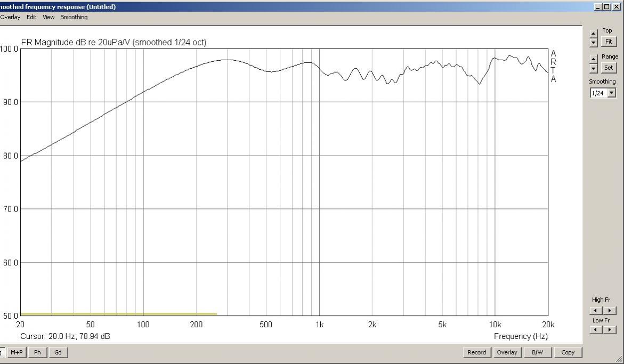The height and width of the screenshot is (364, 624).
Task: Decrease graph Top level with down arrow
Action: click(593, 42)
